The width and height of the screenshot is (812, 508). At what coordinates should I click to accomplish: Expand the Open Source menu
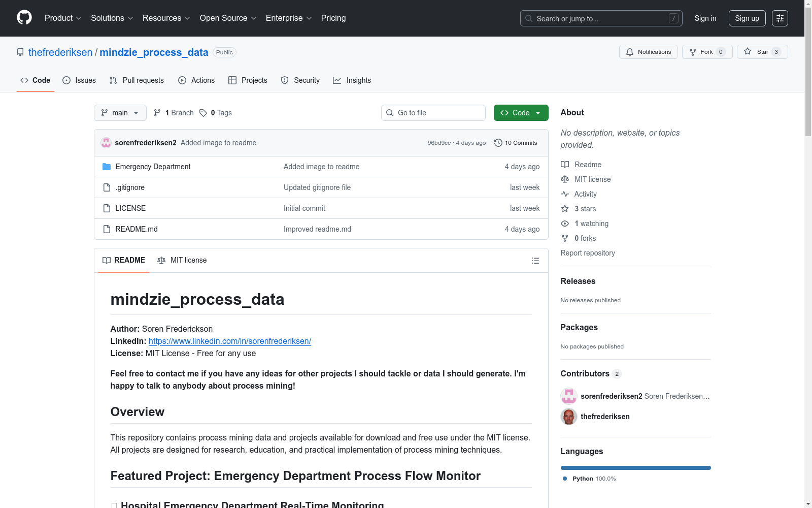tap(228, 18)
